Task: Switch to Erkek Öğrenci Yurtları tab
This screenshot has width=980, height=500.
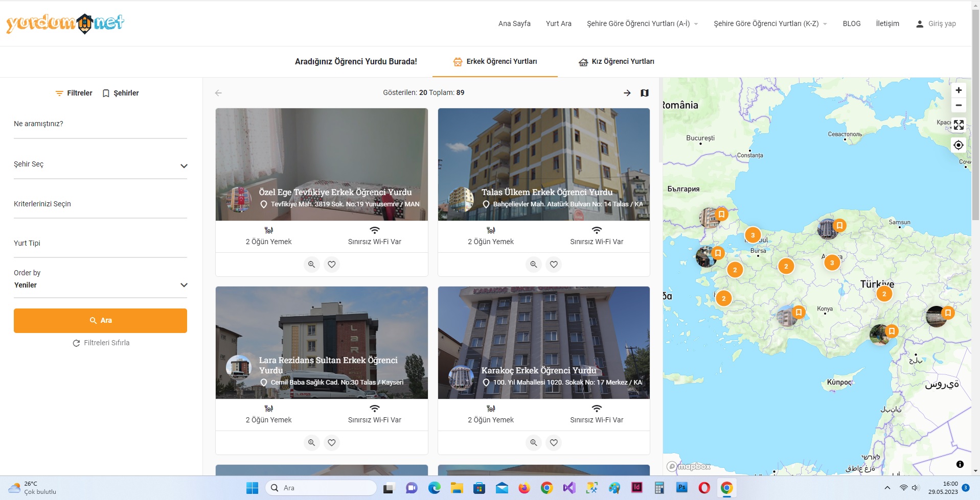Action: pos(495,62)
